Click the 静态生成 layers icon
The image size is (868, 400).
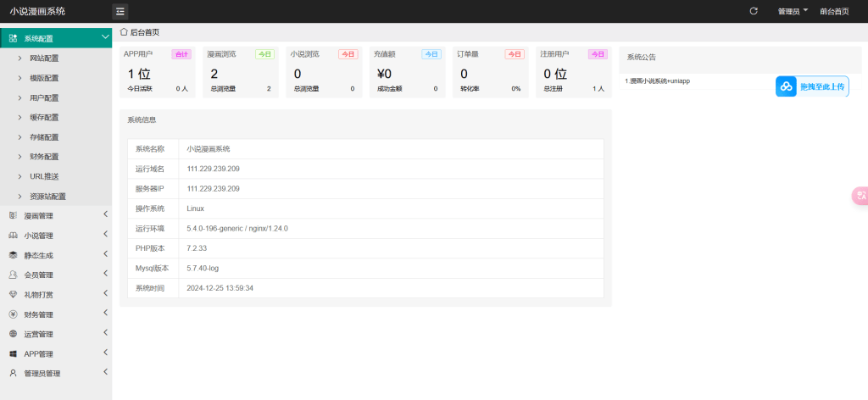[x=13, y=255]
